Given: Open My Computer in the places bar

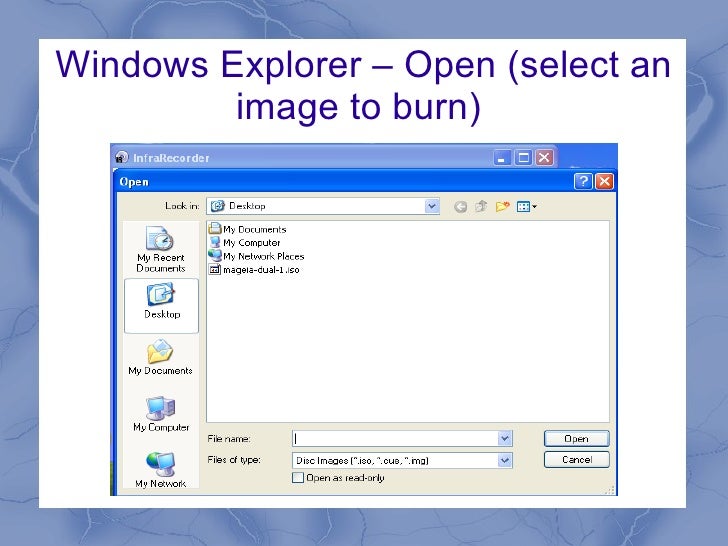Looking at the screenshot, I should pos(161,414).
